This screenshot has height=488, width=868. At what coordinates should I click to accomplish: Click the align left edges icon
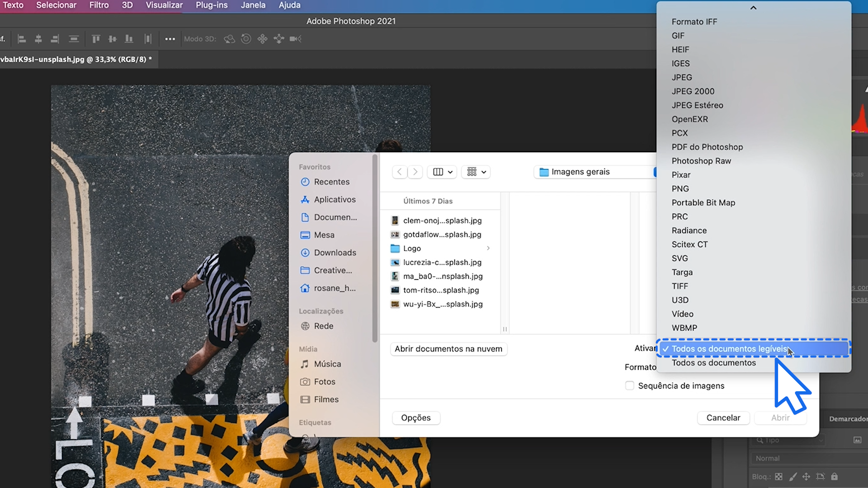(x=21, y=39)
